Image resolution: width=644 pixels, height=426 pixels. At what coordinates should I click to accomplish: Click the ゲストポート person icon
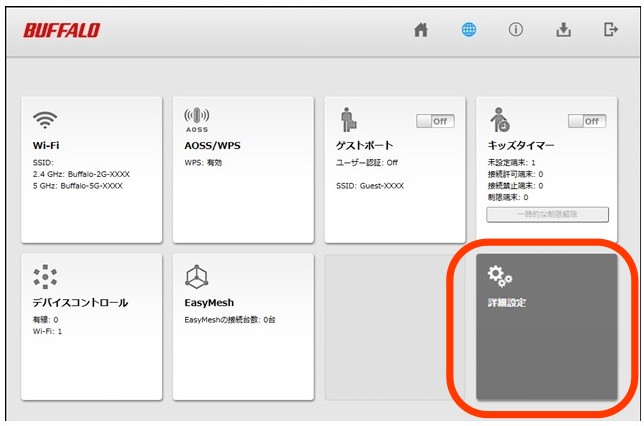pos(348,120)
